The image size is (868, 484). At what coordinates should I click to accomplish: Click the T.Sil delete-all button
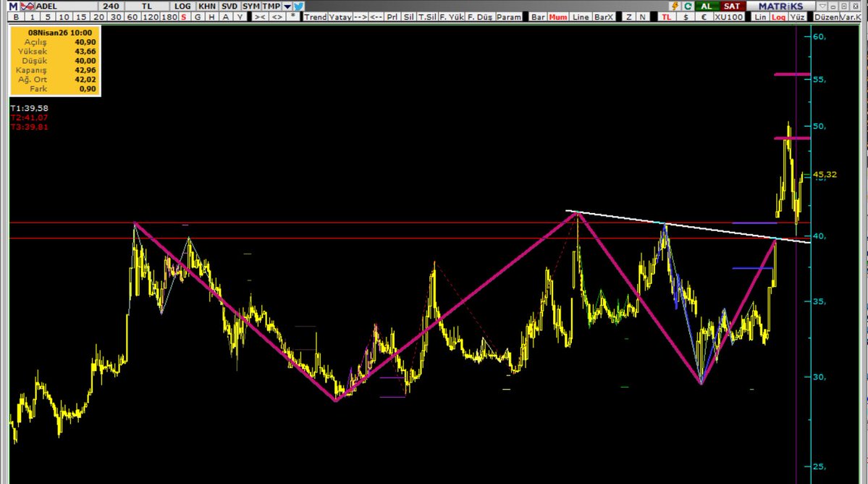(x=427, y=17)
